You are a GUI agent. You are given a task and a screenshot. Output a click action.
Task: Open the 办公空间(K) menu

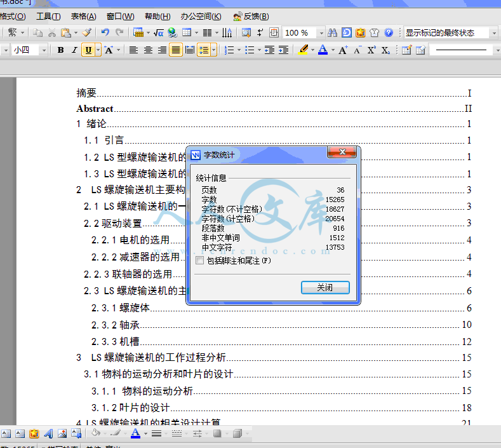click(201, 17)
